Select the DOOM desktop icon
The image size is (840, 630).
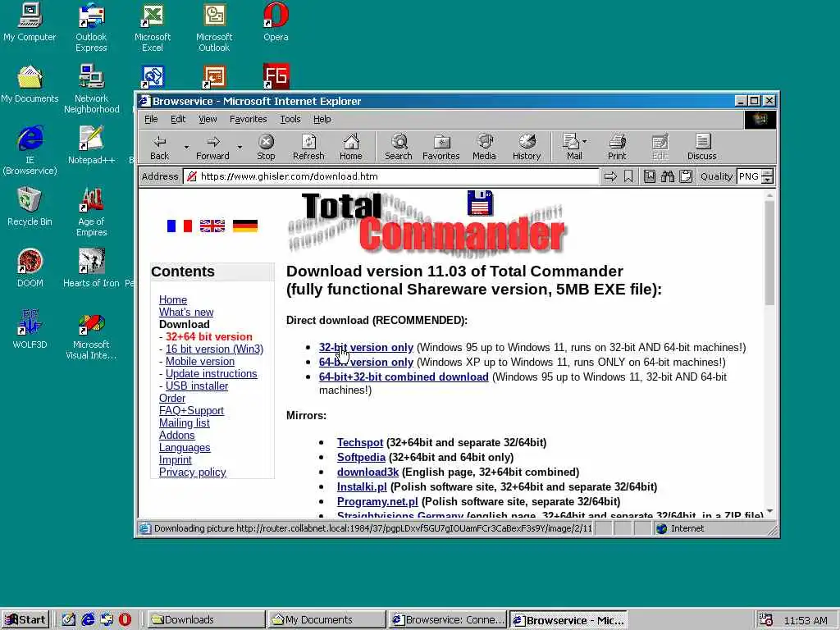click(x=30, y=268)
